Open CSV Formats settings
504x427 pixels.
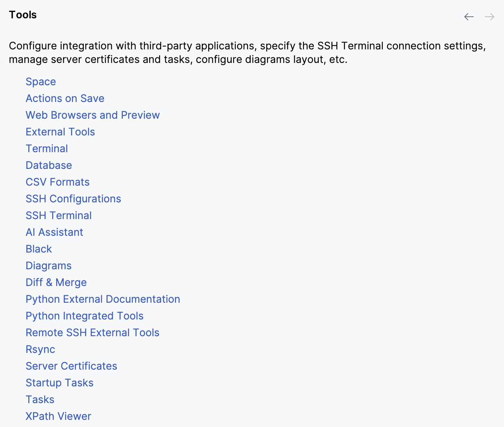[x=57, y=182]
